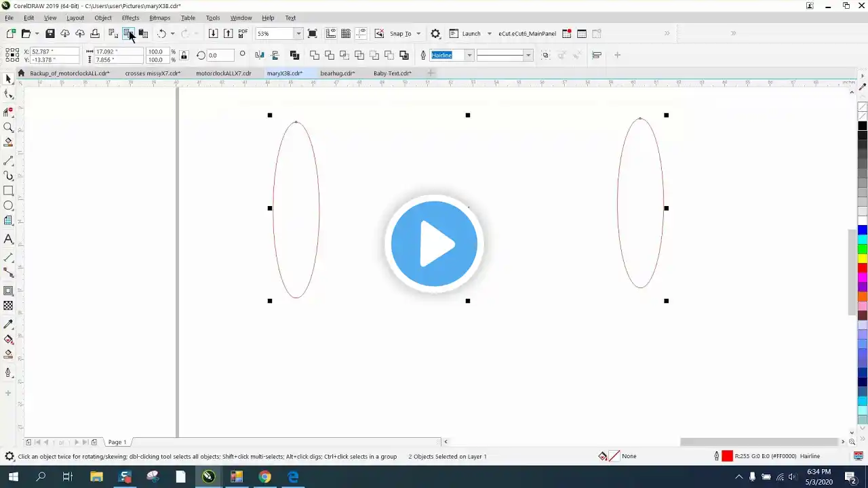This screenshot has width=868, height=488.
Task: Click the object width field
Action: [119, 52]
